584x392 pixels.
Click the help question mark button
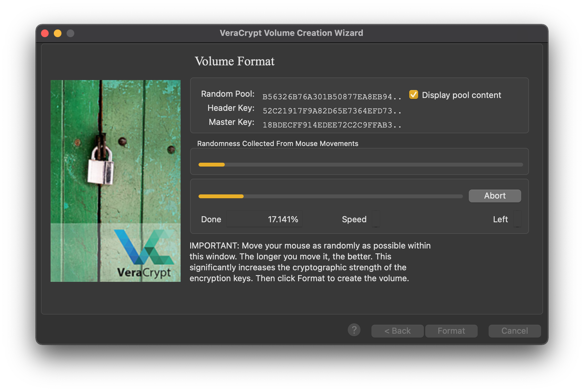[354, 330]
